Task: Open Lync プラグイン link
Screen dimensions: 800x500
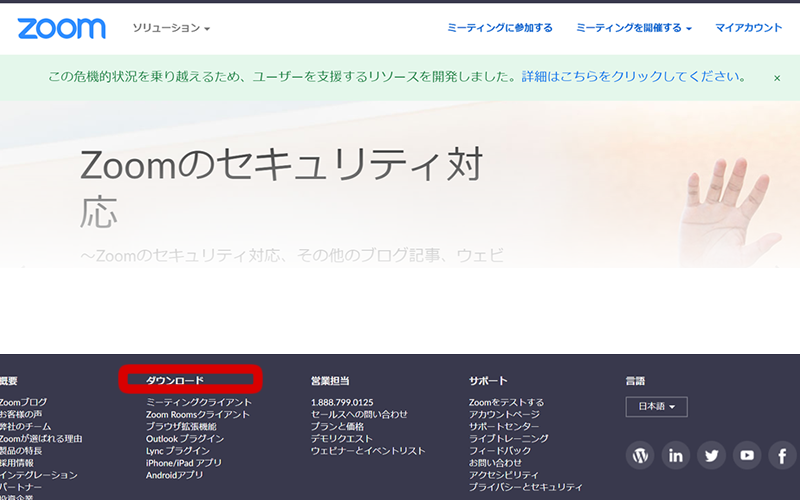Action: (x=178, y=451)
